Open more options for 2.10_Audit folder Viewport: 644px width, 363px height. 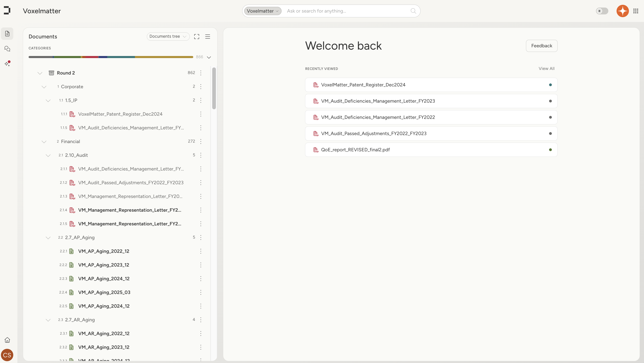[201, 155]
